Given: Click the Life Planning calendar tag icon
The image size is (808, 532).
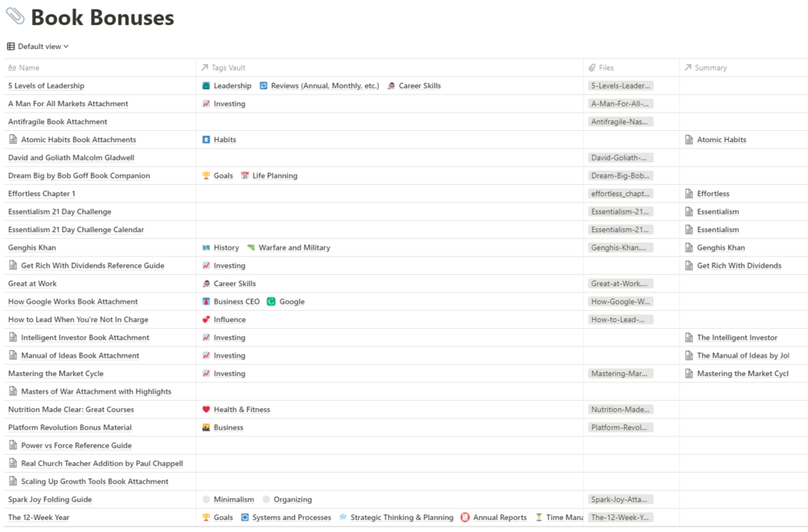Looking at the screenshot, I should click(244, 176).
